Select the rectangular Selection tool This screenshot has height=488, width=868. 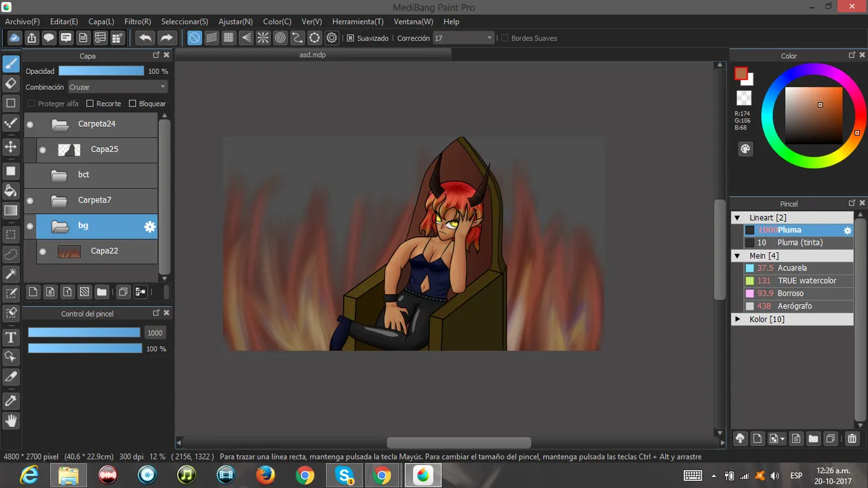point(11,235)
